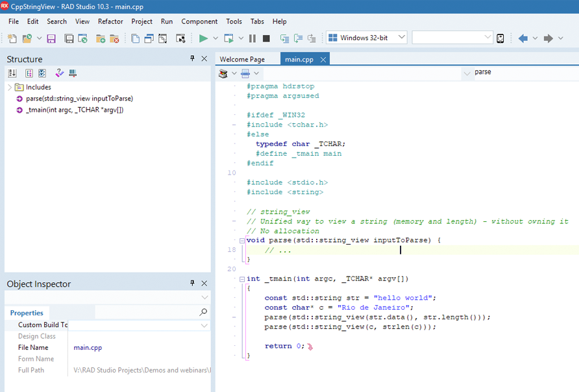Click the second Structure toolbar icon
579x392 pixels.
coord(29,73)
